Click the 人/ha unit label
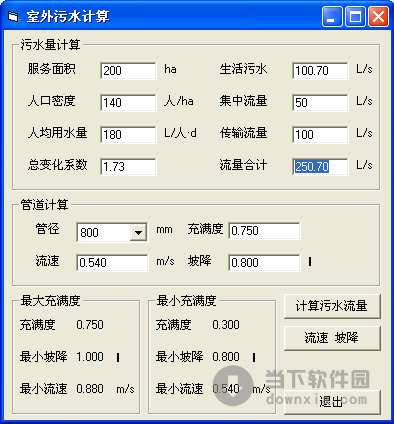The width and height of the screenshot is (394, 424). [x=179, y=101]
